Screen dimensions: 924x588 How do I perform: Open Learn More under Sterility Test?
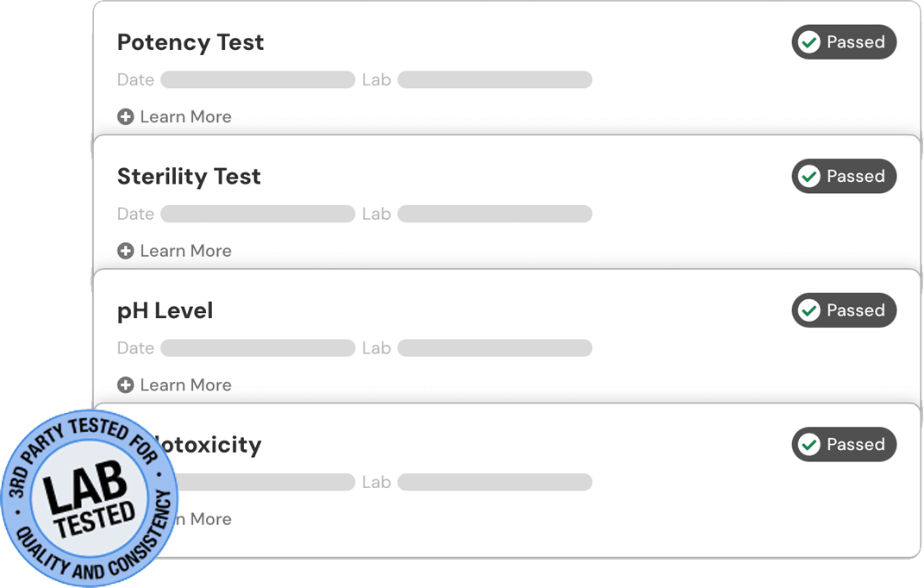185,251
